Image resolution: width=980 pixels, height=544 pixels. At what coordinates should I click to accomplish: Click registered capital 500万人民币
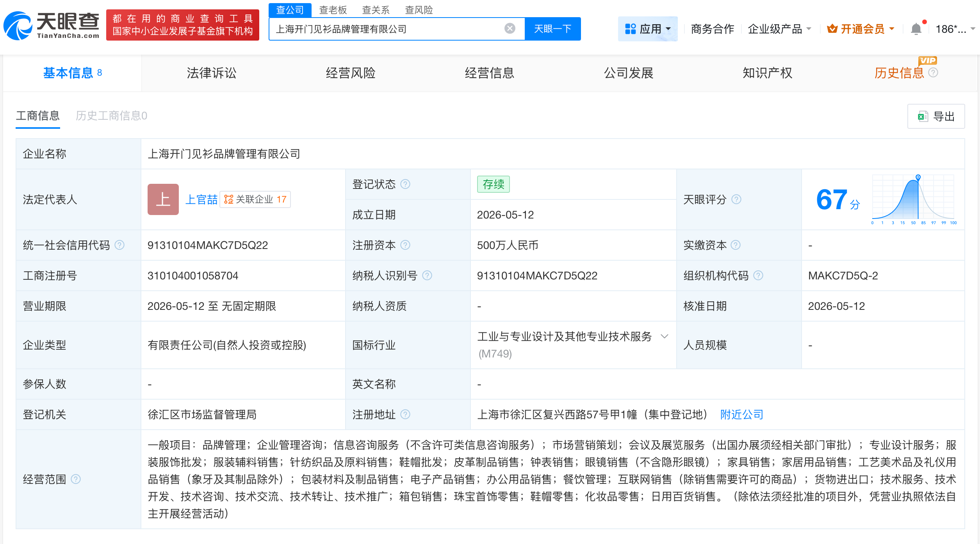(x=508, y=245)
